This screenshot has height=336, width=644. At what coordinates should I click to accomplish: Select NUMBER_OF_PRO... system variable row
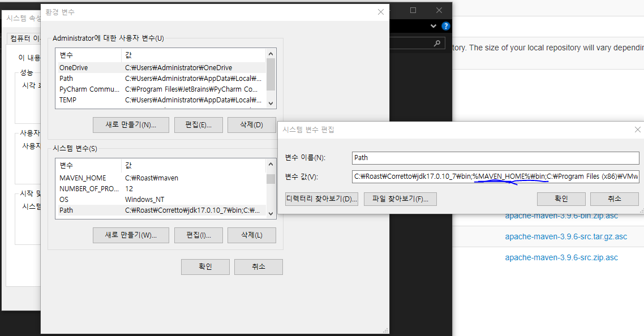pos(161,189)
